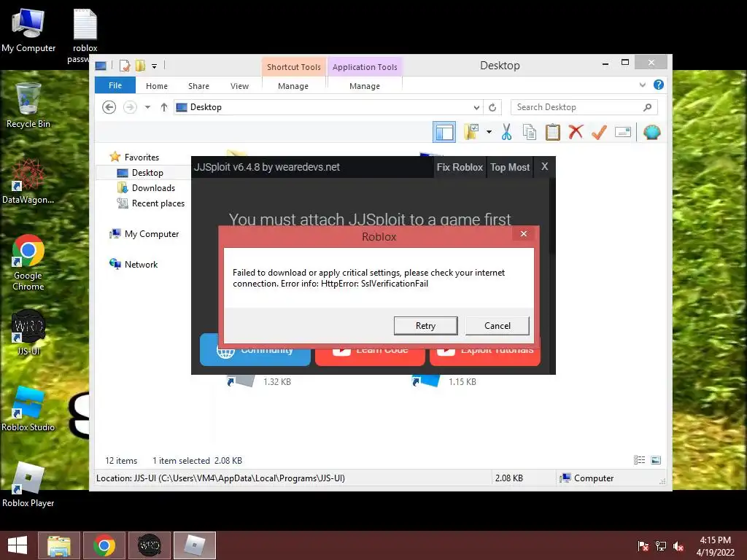
Task: Open Manage tab under Shortcut Tools
Action: [293, 86]
